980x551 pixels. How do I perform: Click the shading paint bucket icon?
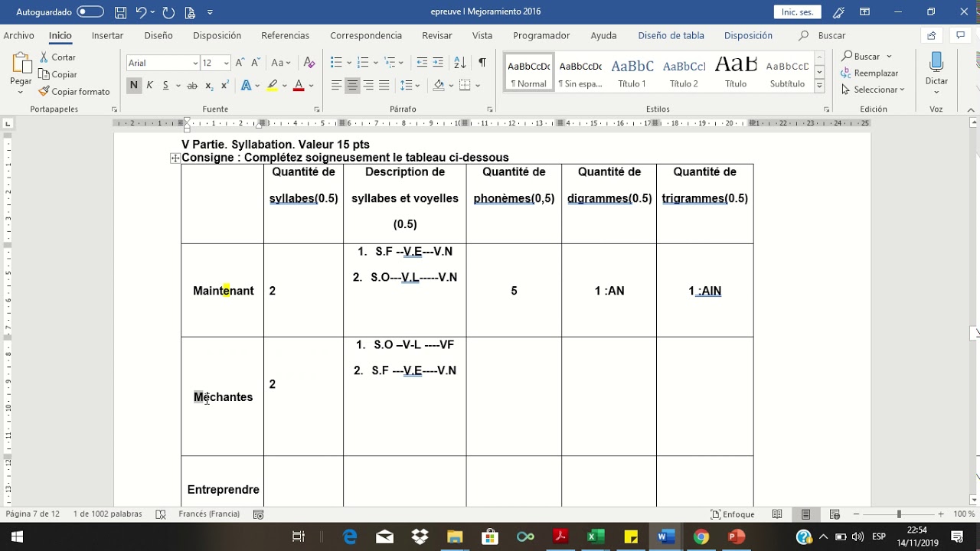coord(439,85)
